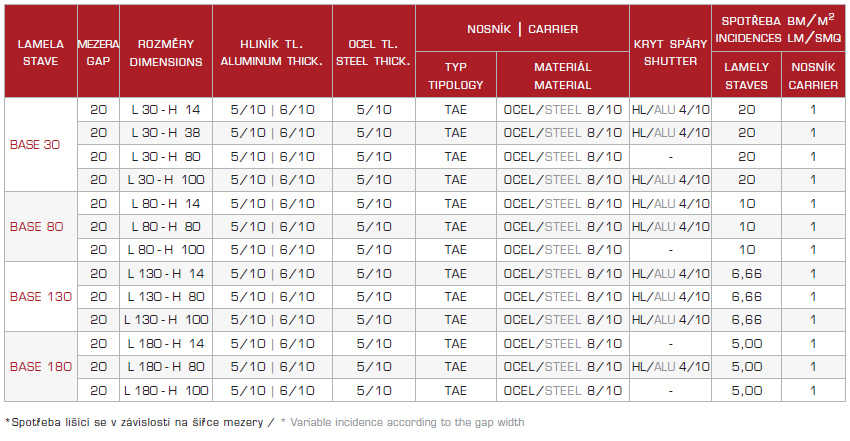Select the BASE 80 row label
850x441 pixels.
coord(36,226)
